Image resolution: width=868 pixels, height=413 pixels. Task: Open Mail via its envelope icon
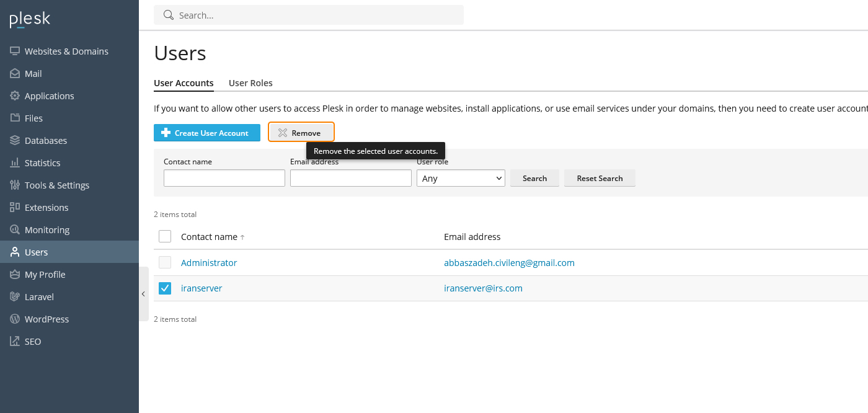pyautogui.click(x=15, y=74)
